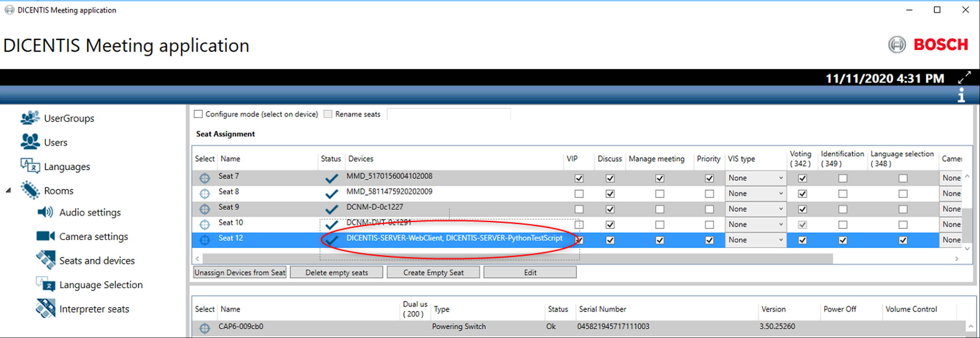Click the Audio settings speaker icon

point(45,212)
